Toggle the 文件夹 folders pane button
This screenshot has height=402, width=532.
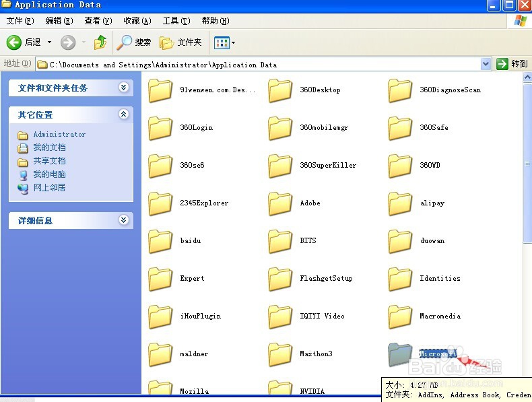pyautogui.click(x=181, y=42)
